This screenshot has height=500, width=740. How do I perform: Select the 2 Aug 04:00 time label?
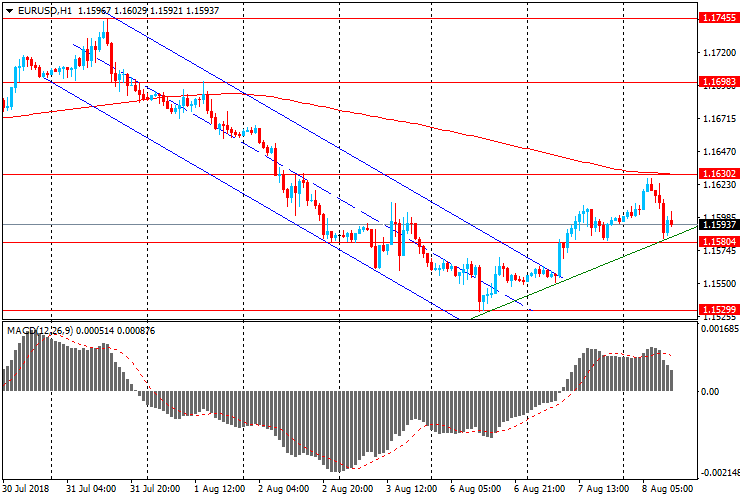coord(284,489)
